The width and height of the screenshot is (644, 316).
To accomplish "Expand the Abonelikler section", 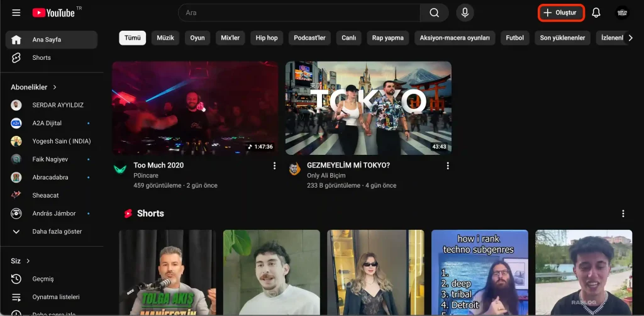I will click(34, 87).
